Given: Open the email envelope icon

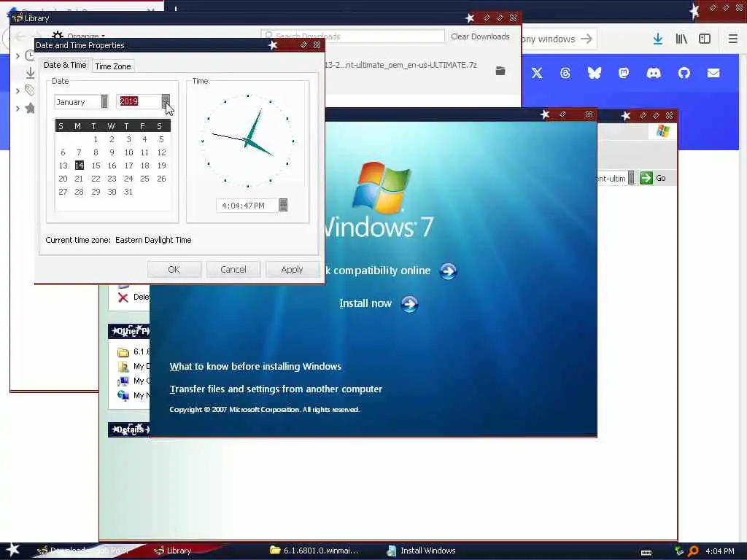Looking at the screenshot, I should [x=713, y=73].
